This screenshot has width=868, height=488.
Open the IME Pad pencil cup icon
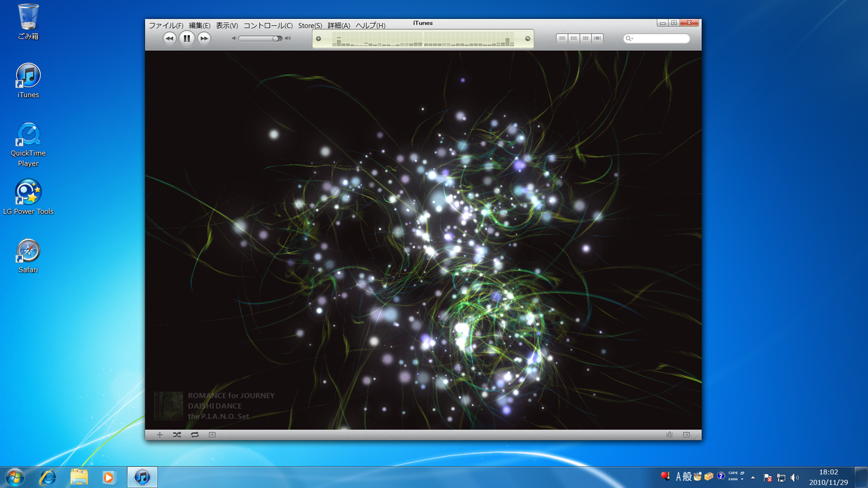tap(698, 476)
